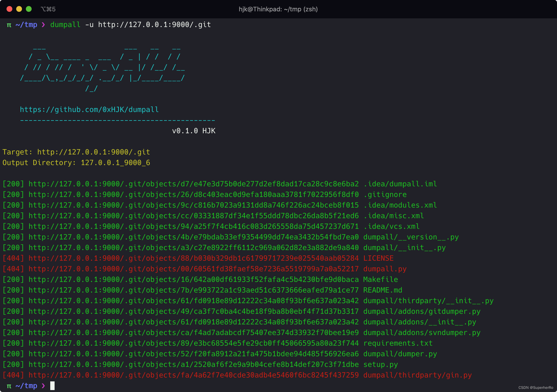Click the magenta chevron in bottom prompt

coord(43,386)
